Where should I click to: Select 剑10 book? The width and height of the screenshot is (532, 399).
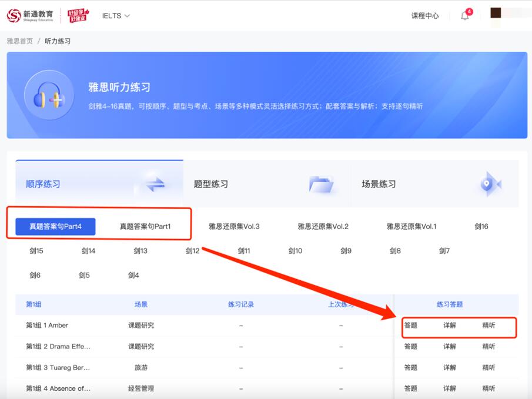click(295, 251)
